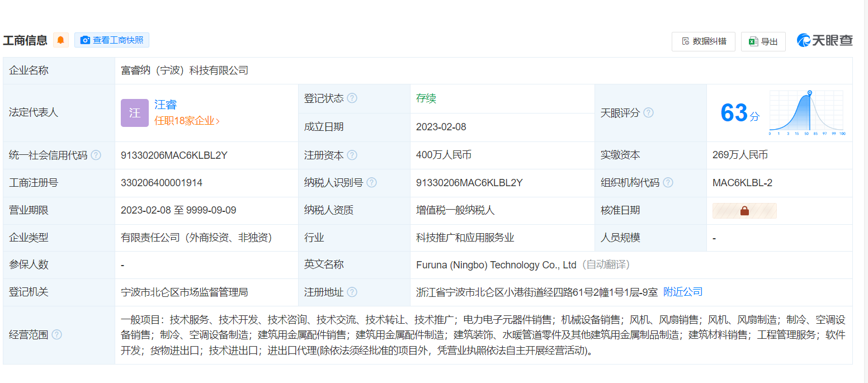Open 查看工商快照 snapshot button
The image size is (868, 383).
coord(112,40)
